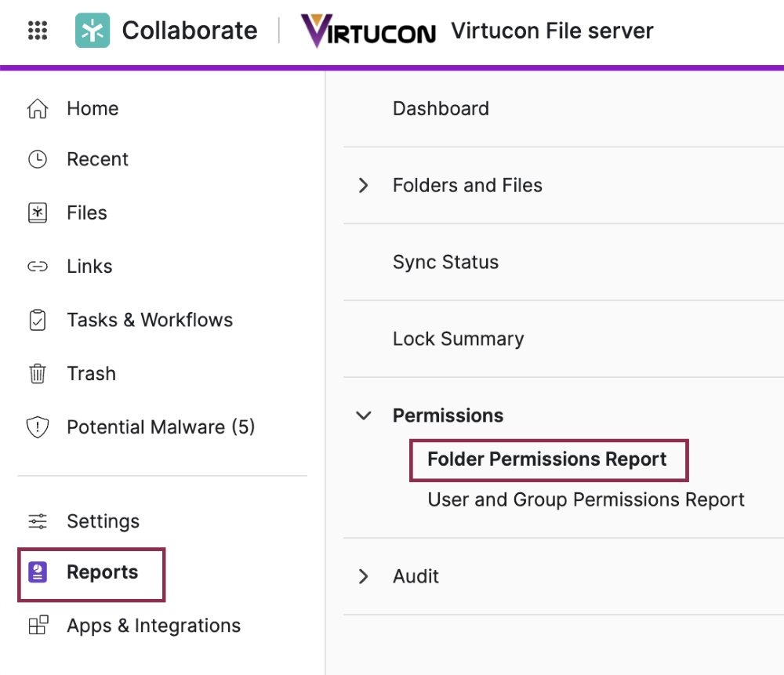Viewport: 784px width, 675px height.
Task: Click the Trash bin icon
Action: (38, 374)
